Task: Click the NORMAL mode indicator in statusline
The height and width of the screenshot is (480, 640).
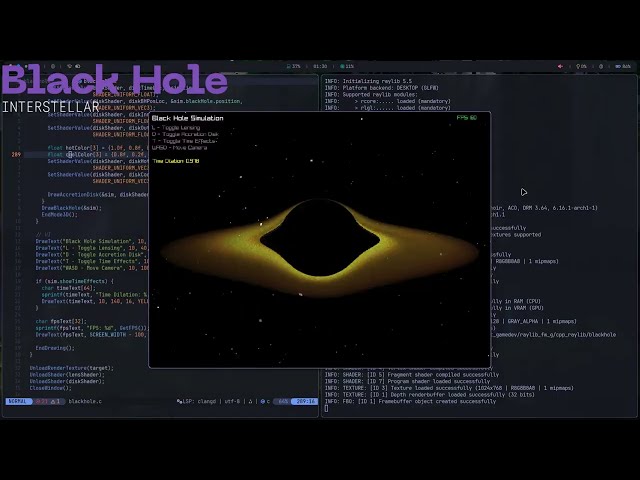Action: point(18,401)
